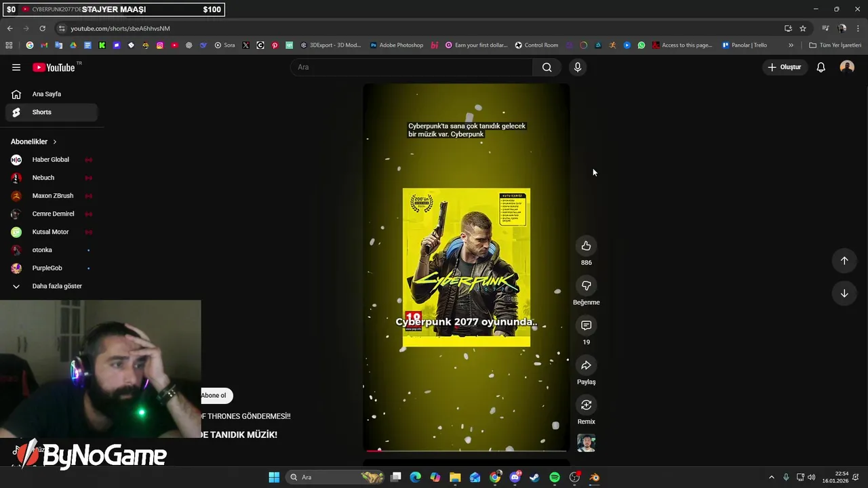Open the Instagram bookmark icon
Viewport: 868px width, 488px height.
point(160,45)
